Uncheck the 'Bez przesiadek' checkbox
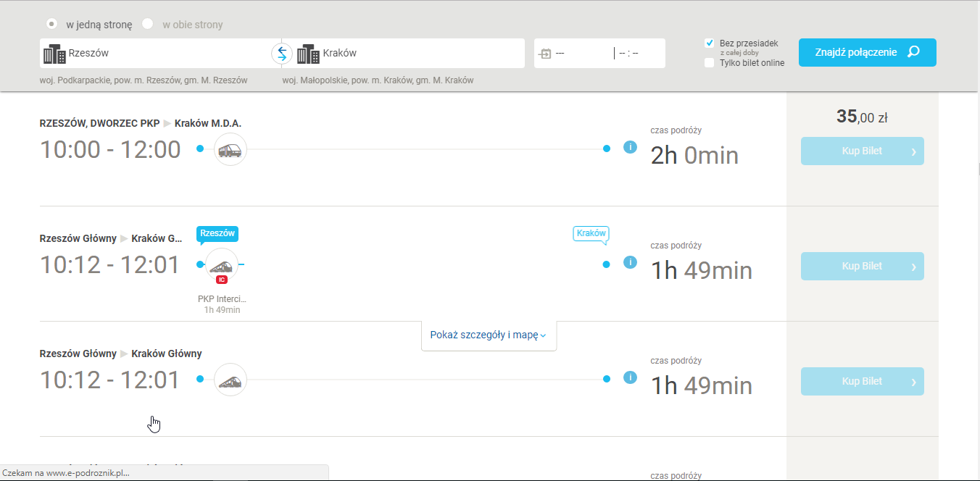The height and width of the screenshot is (481, 980). [710, 43]
